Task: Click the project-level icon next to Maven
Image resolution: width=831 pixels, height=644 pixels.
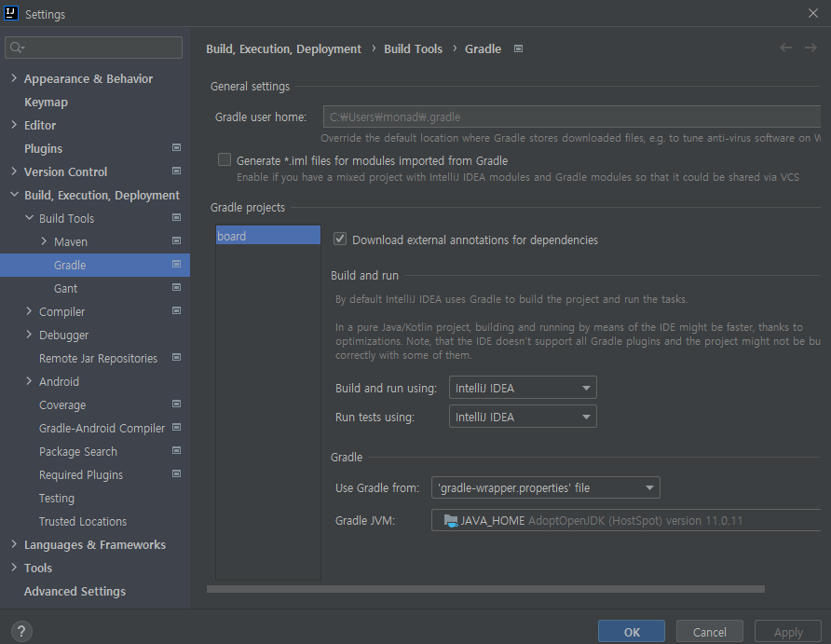Action: 176,240
